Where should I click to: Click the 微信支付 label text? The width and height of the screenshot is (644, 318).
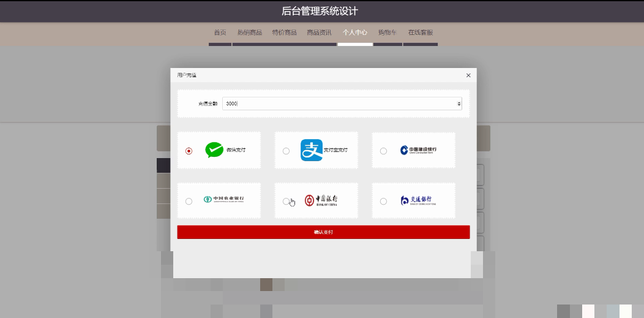point(236,150)
